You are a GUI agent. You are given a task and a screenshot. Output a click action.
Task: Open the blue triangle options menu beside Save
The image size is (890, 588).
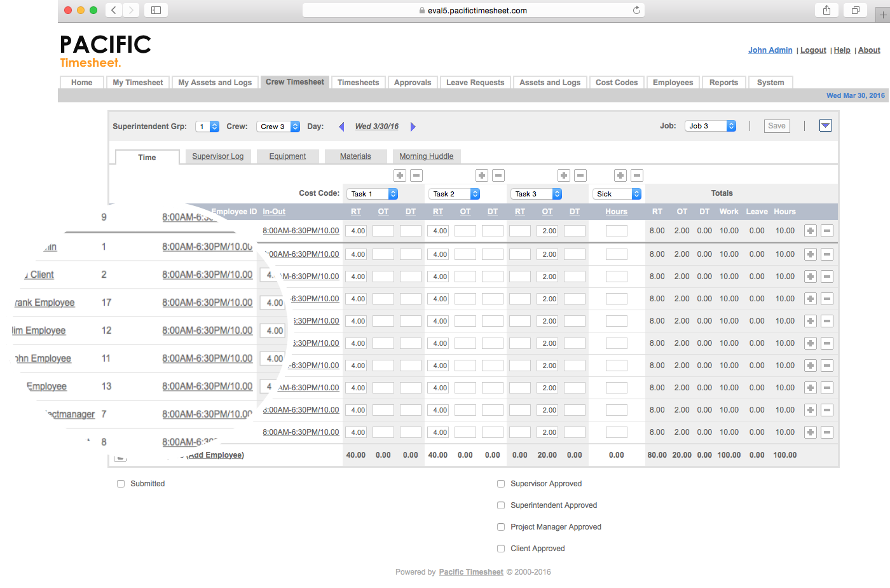point(826,126)
